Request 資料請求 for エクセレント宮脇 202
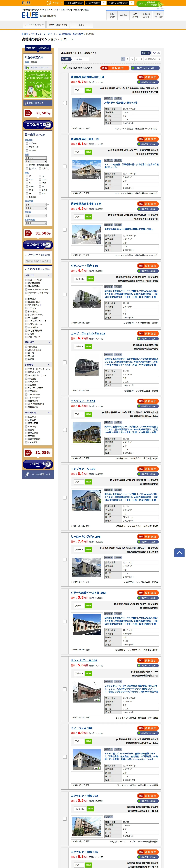 point(148,796)
